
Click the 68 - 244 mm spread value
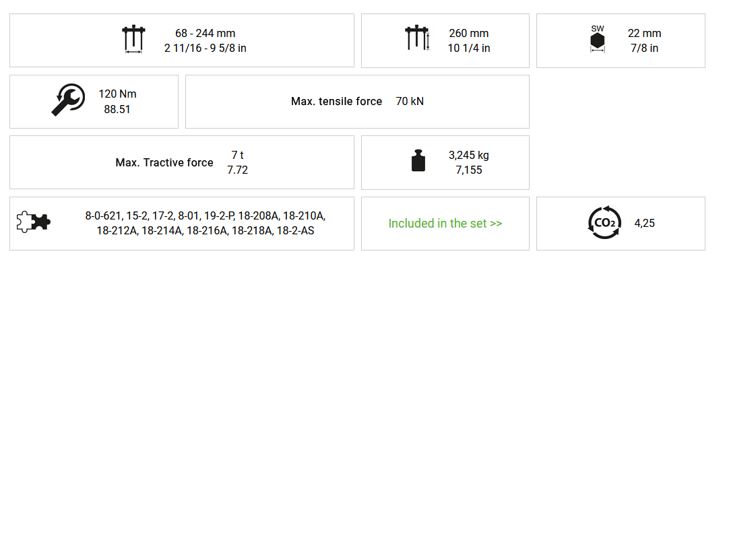(205, 33)
